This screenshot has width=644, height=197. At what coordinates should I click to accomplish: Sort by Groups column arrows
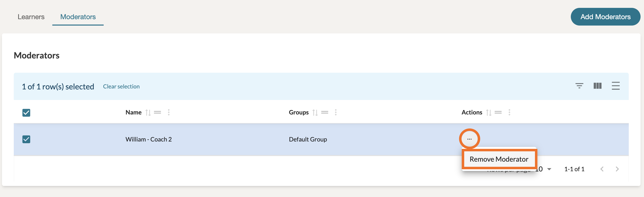tap(315, 113)
